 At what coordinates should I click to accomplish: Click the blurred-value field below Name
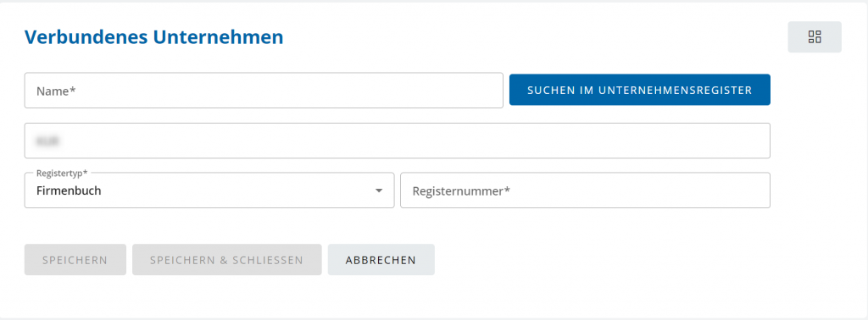coord(397,141)
